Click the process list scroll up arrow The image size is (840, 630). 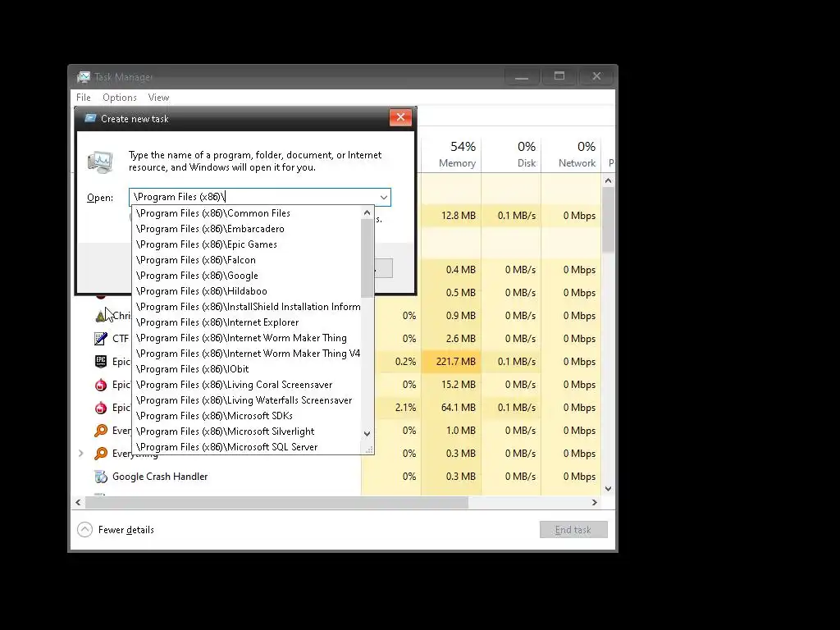608,180
